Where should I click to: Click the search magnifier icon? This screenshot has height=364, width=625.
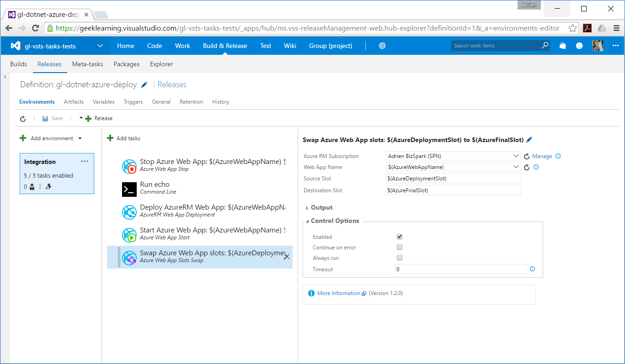545,46
